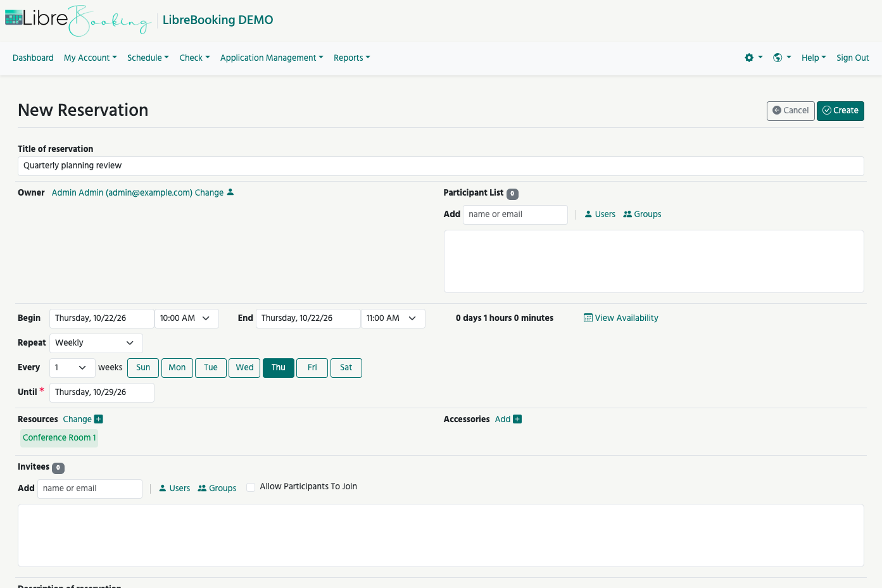
Task: Open the globe language menu
Action: pos(782,58)
